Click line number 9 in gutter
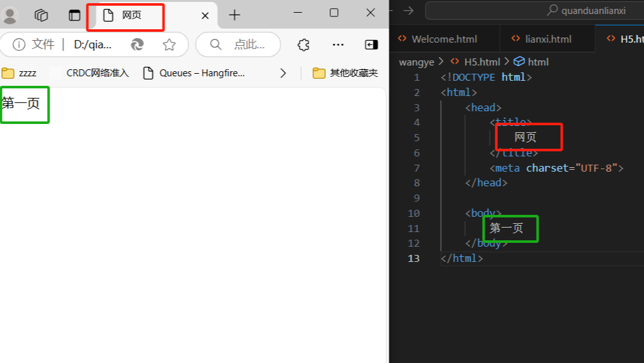 click(417, 198)
